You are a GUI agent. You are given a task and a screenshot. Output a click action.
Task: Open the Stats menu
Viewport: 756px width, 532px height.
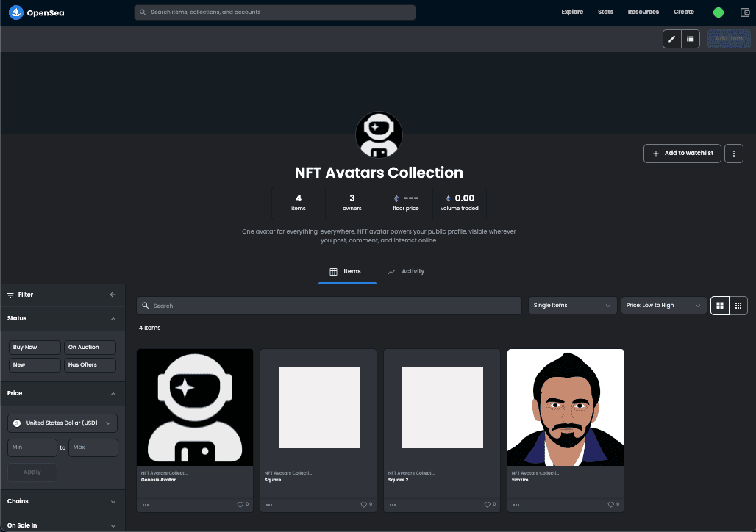[x=605, y=12]
